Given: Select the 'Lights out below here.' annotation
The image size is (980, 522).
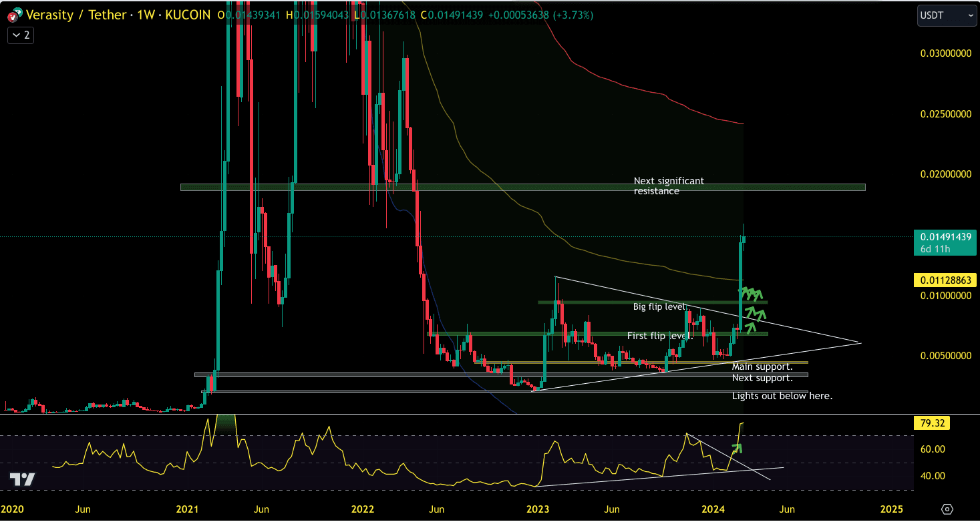Looking at the screenshot, I should (x=782, y=396).
